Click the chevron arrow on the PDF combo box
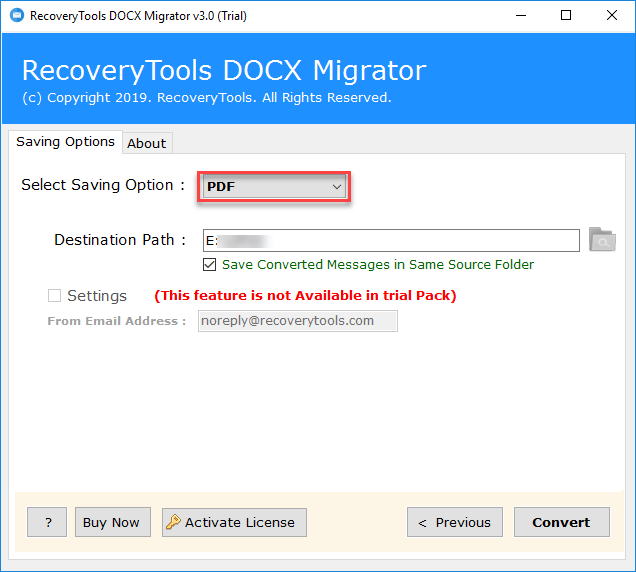The image size is (636, 572). [337, 187]
